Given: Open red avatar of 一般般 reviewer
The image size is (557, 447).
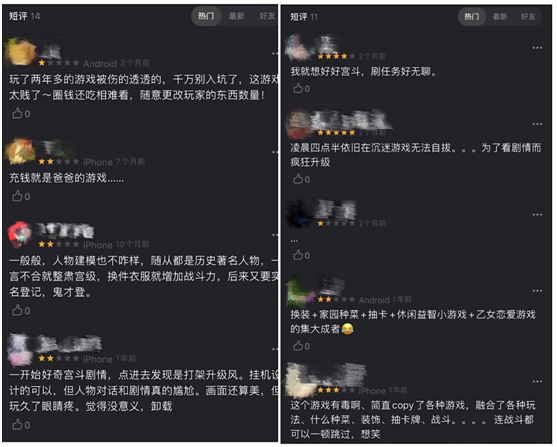Looking at the screenshot, I should pyautogui.click(x=20, y=235).
